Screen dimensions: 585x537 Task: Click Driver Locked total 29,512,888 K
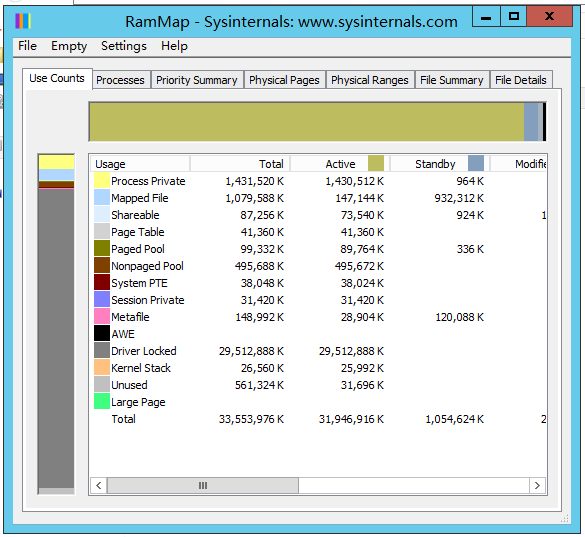pos(251,351)
